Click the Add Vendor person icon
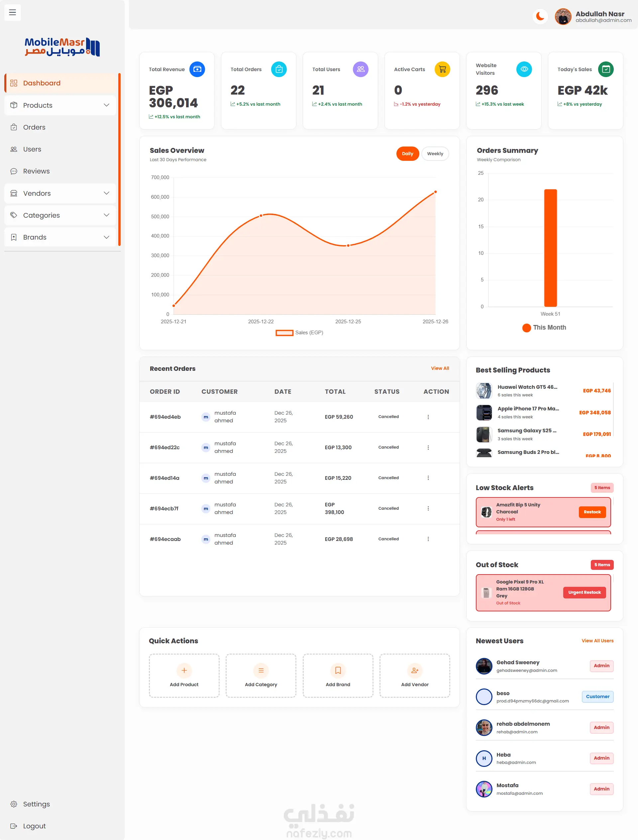The height and width of the screenshot is (840, 638). tap(414, 670)
